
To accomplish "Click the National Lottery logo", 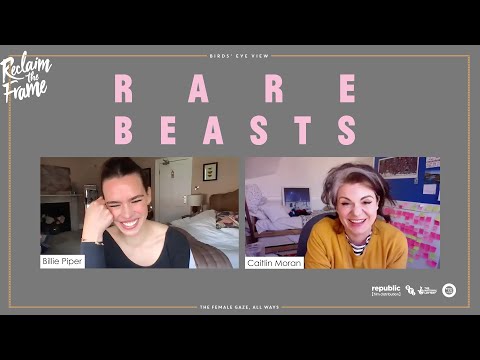I will 427,291.
